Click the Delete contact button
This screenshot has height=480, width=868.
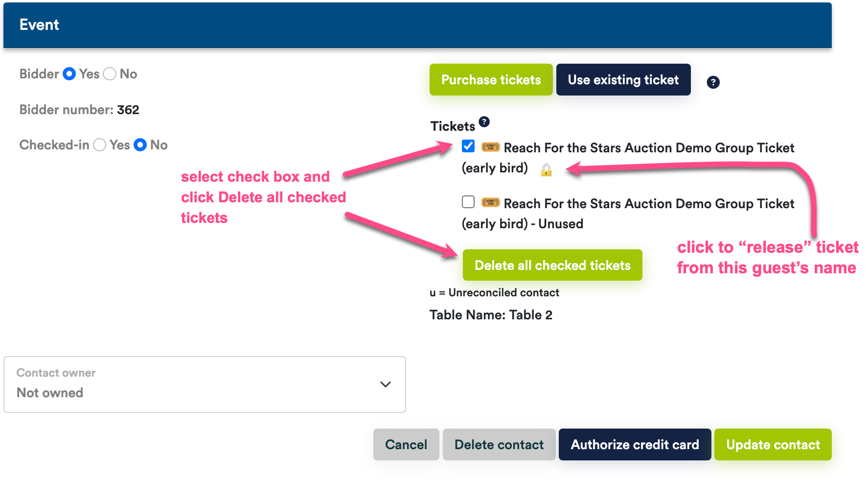[x=499, y=444]
